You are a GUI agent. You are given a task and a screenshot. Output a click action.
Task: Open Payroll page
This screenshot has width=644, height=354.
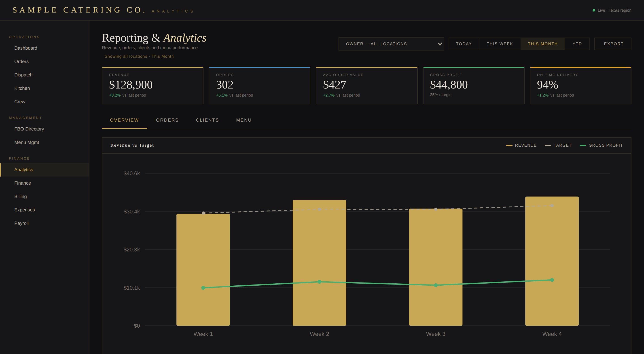point(44,223)
